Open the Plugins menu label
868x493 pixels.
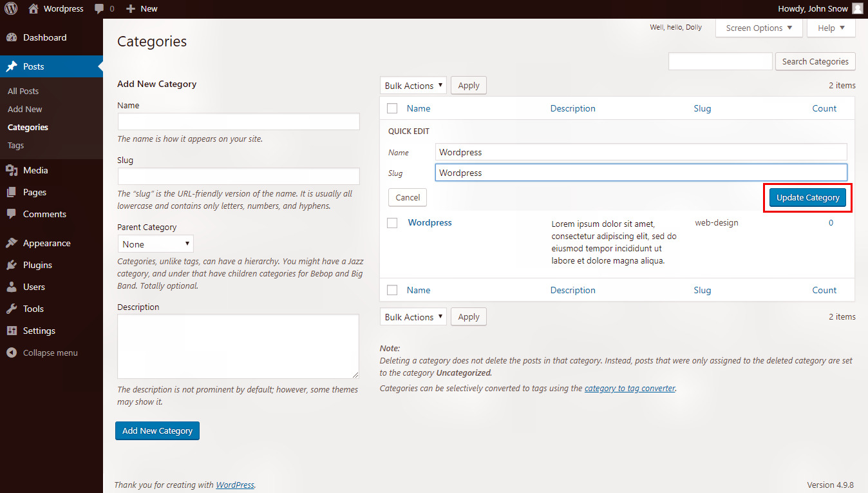tap(37, 265)
